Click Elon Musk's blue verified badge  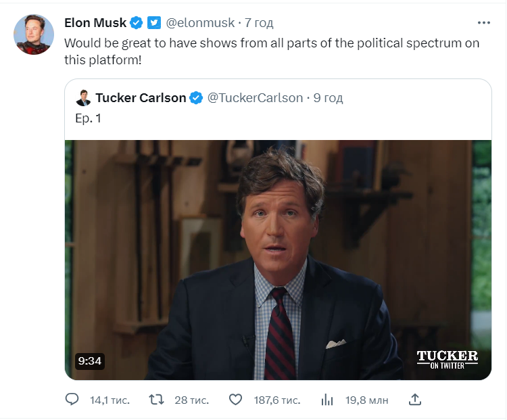point(136,22)
